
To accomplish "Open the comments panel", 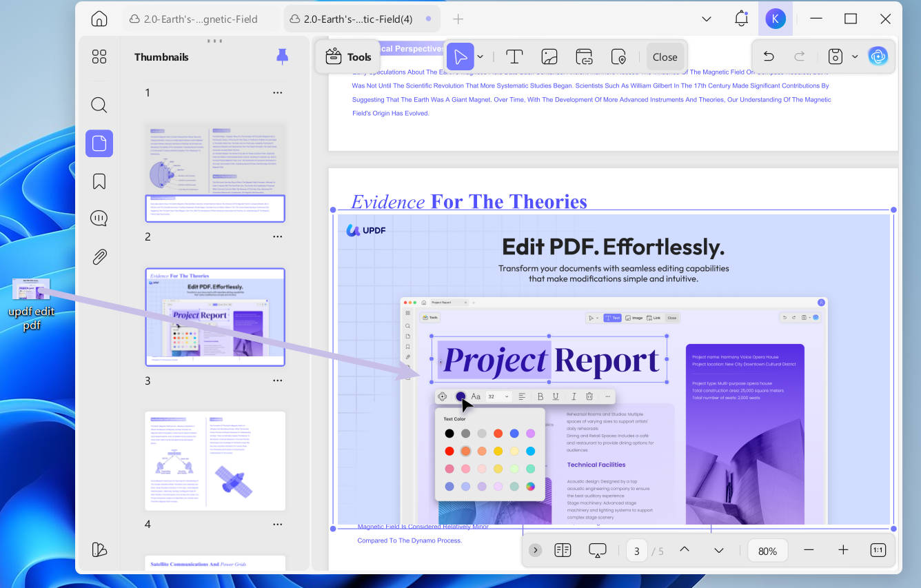I will pyautogui.click(x=99, y=219).
